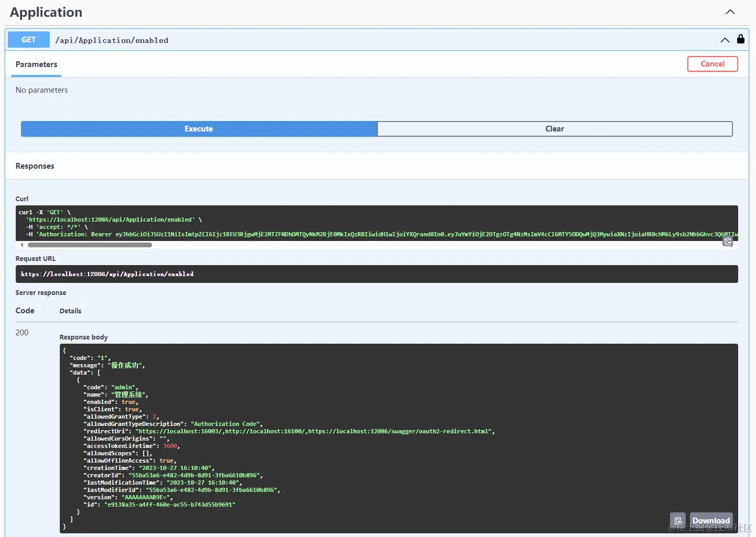
Task: Click the Request URL text box
Action: [x=376, y=274]
